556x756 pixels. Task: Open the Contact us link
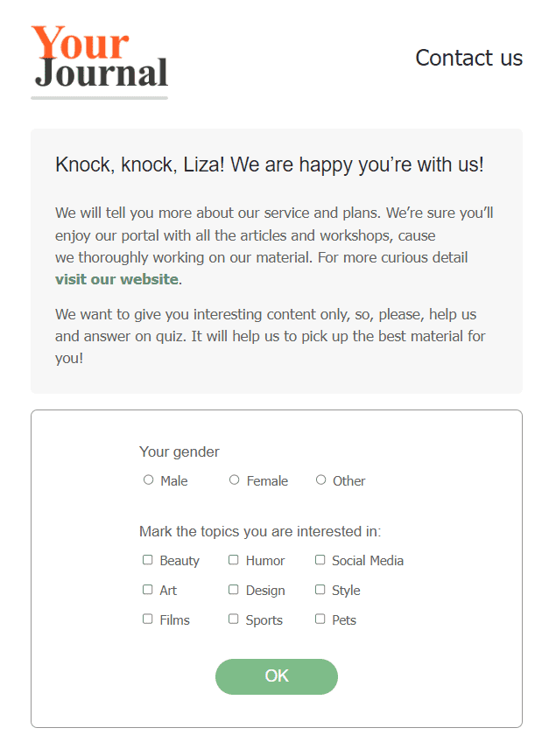468,58
